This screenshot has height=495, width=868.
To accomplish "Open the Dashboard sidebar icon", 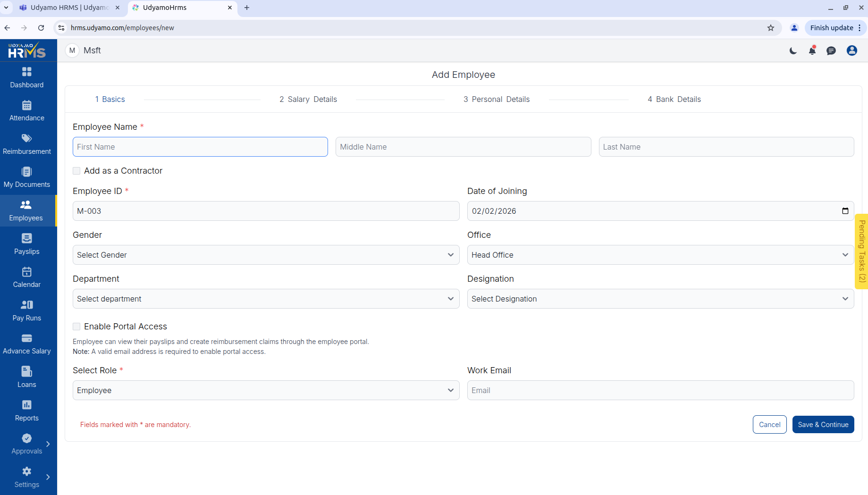I will [x=27, y=72].
